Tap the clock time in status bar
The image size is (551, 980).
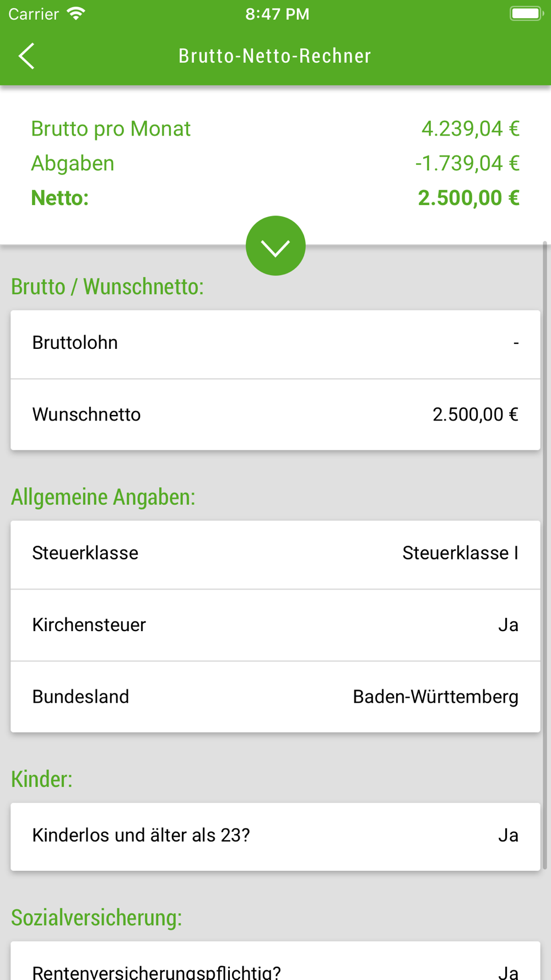click(x=277, y=14)
